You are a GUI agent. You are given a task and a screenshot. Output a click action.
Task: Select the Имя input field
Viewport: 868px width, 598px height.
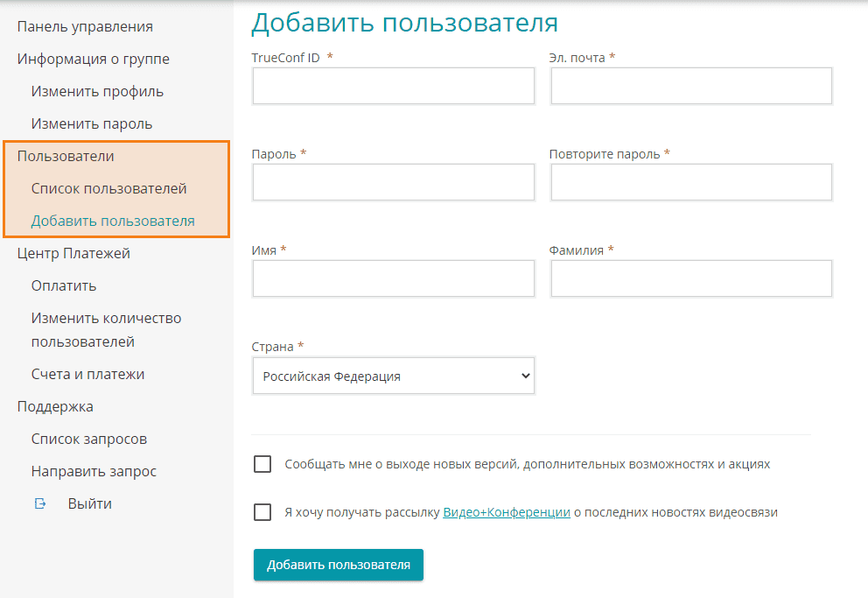pos(394,278)
